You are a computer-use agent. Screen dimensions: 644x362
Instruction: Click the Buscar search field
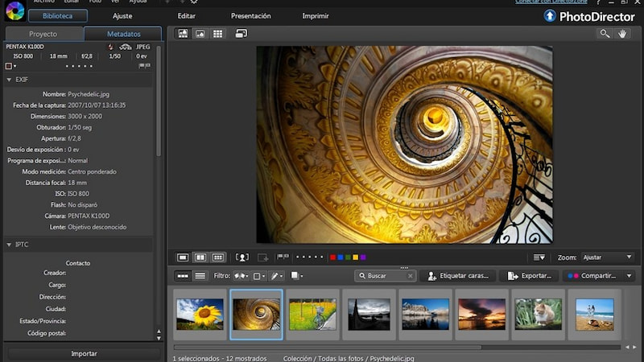pos(385,276)
